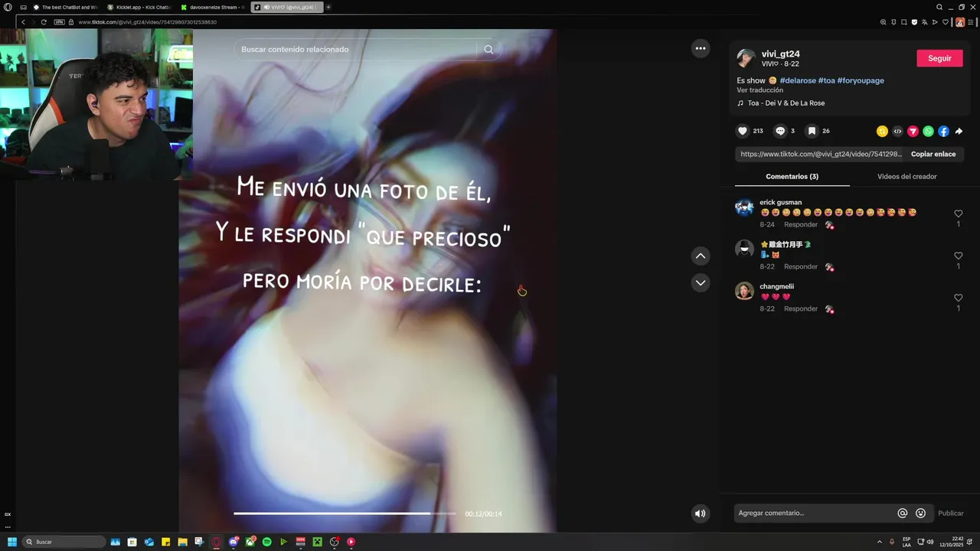Click the taskbar Buscar search box
Screen dimensions: 980x551
(64, 542)
